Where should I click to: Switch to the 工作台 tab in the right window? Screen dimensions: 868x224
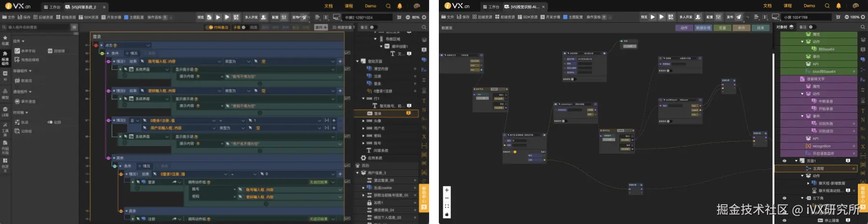click(491, 7)
